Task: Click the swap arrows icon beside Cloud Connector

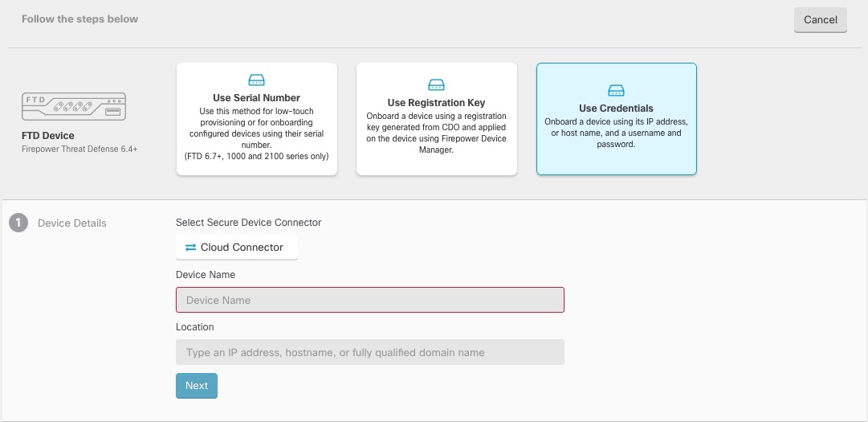Action: click(190, 248)
